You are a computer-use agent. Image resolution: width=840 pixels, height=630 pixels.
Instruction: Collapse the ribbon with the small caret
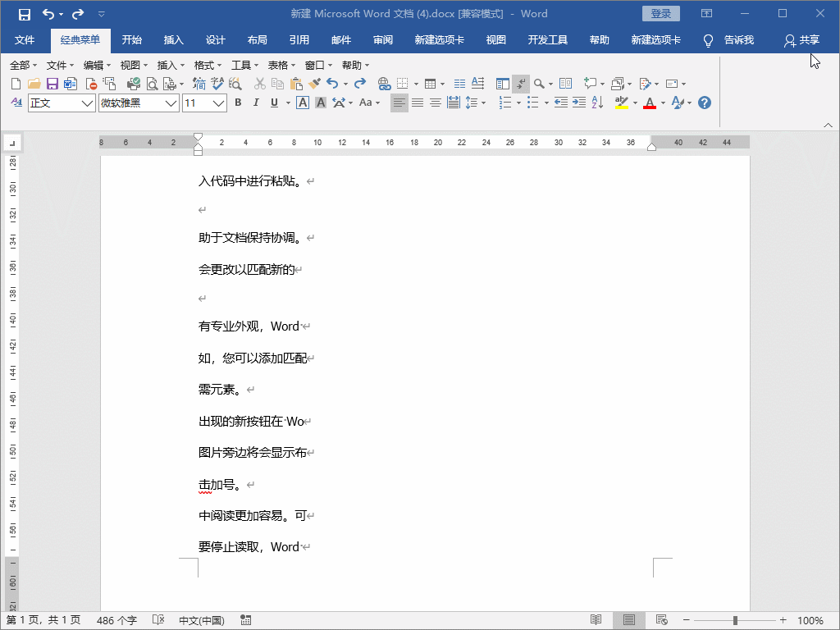click(x=829, y=126)
